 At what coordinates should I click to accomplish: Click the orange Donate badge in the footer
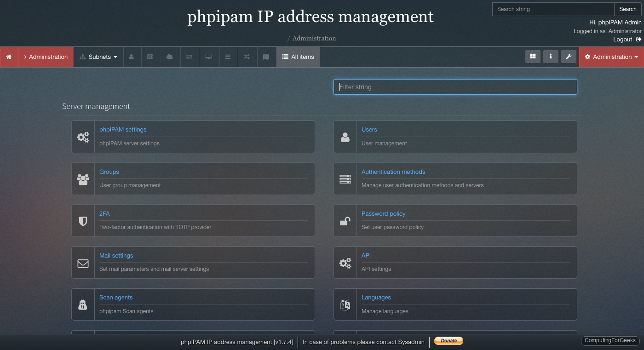click(448, 341)
